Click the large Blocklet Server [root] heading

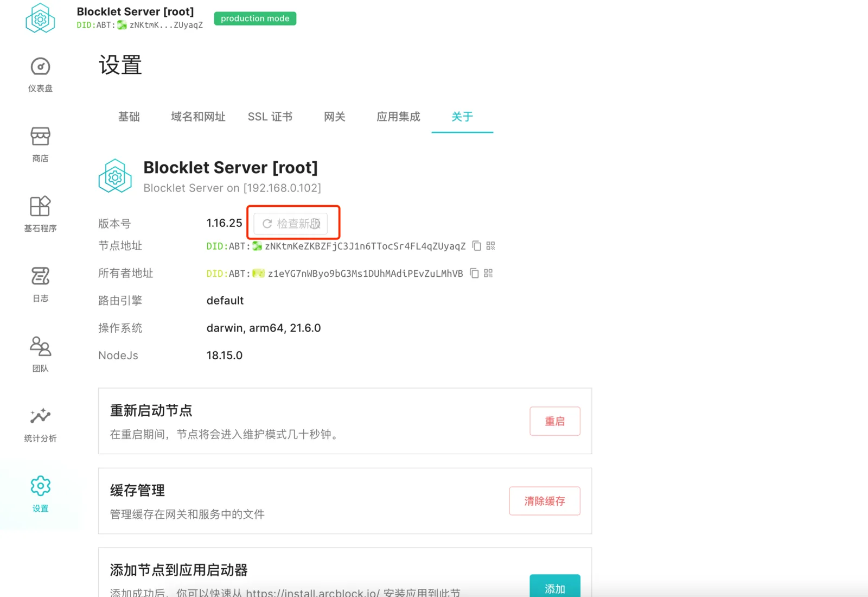231,168
